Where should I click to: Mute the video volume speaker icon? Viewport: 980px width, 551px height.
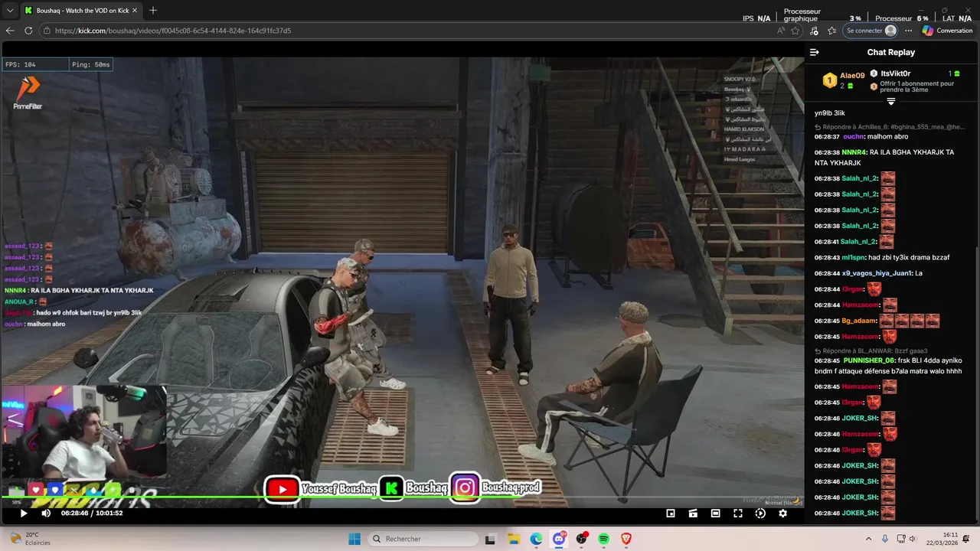click(46, 514)
